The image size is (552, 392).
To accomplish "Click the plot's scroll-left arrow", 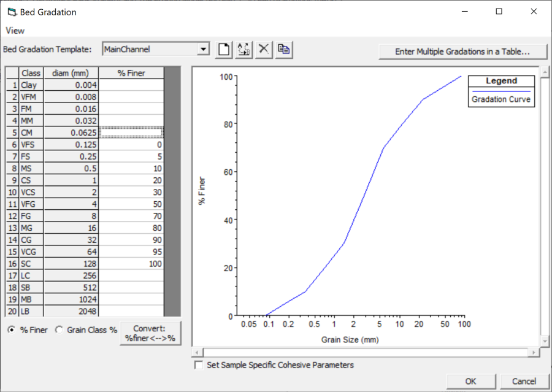I will 197,353.
